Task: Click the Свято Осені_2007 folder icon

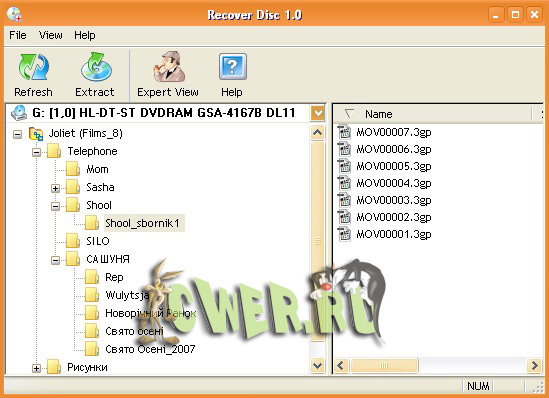Action: 92,349
